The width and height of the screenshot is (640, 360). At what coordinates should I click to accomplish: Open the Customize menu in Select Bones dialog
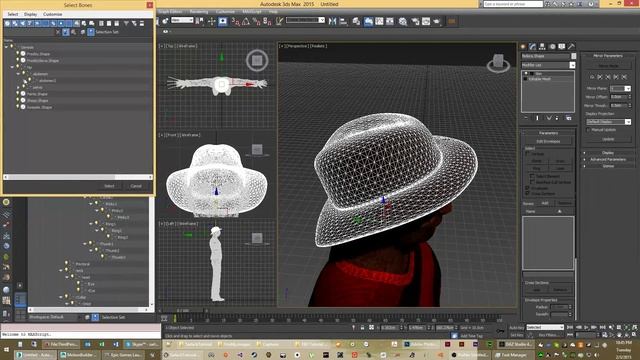53,14
